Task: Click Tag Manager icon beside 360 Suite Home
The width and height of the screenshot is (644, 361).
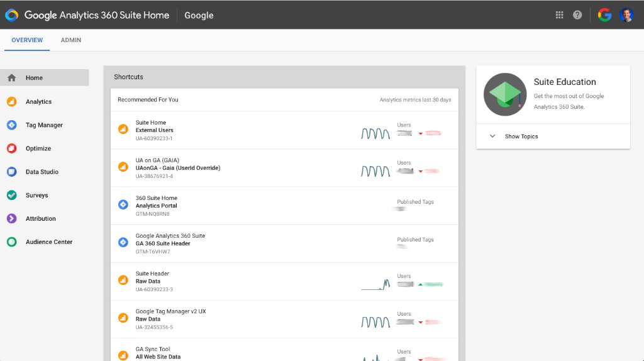Action: [123, 204]
